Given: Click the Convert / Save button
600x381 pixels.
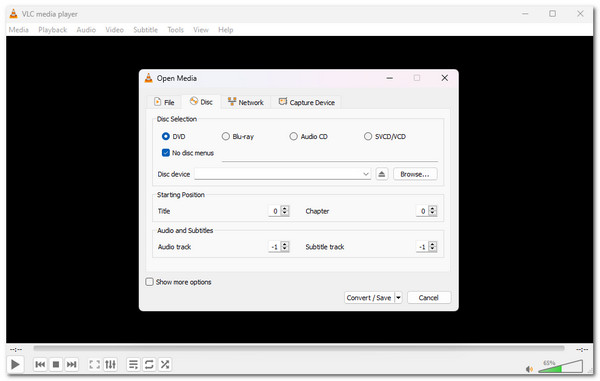Looking at the screenshot, I should coord(369,297).
